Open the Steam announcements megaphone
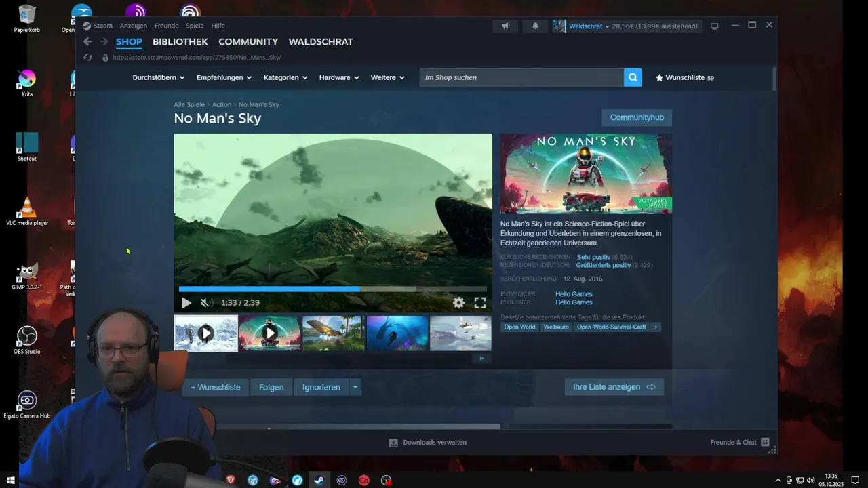Image resolution: width=868 pixels, height=488 pixels. pos(505,26)
